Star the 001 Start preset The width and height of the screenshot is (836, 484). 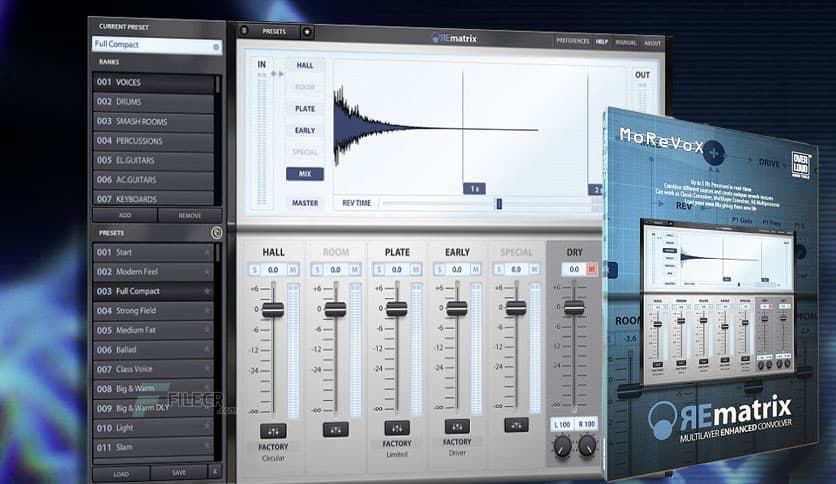point(207,252)
